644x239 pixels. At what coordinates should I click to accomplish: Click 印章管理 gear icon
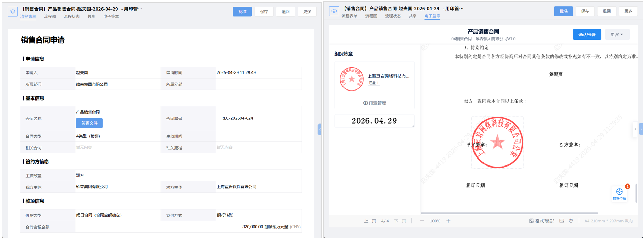pyautogui.click(x=365, y=103)
